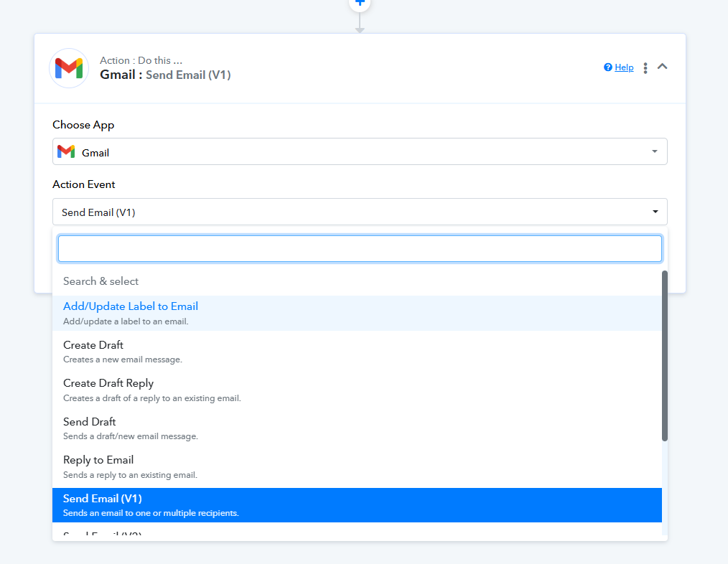Screen dimensions: 728x564
Task: Click the Search & select placeholder row
Action: (101, 281)
